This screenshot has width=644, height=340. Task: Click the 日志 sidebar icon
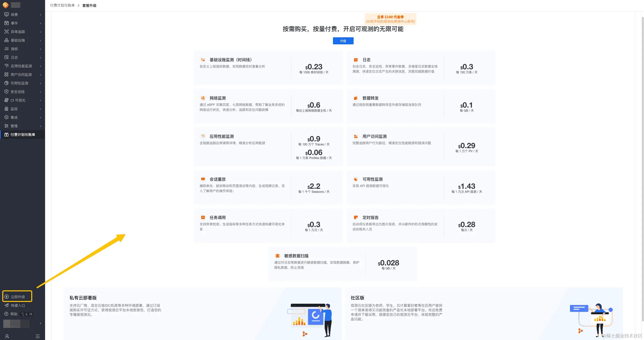pos(7,57)
